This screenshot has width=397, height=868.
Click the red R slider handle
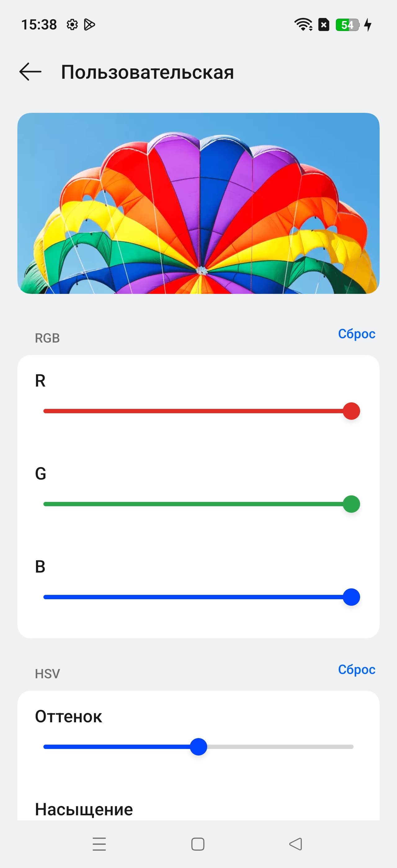point(351,411)
